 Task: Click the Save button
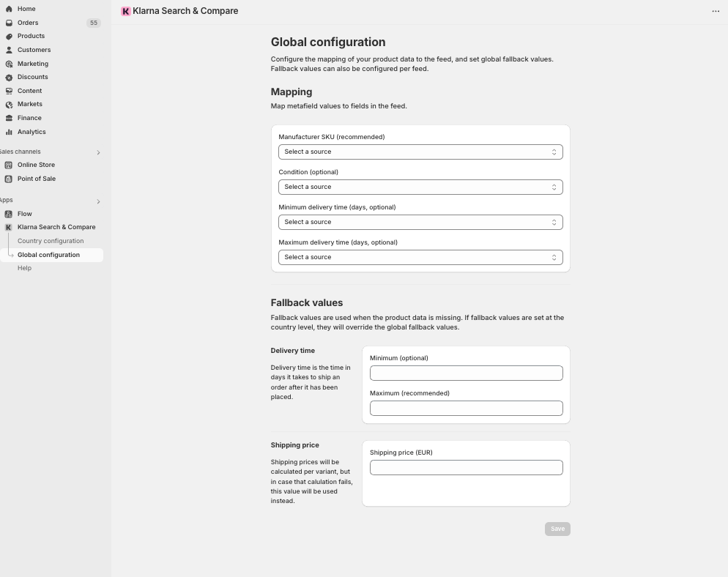tap(557, 529)
